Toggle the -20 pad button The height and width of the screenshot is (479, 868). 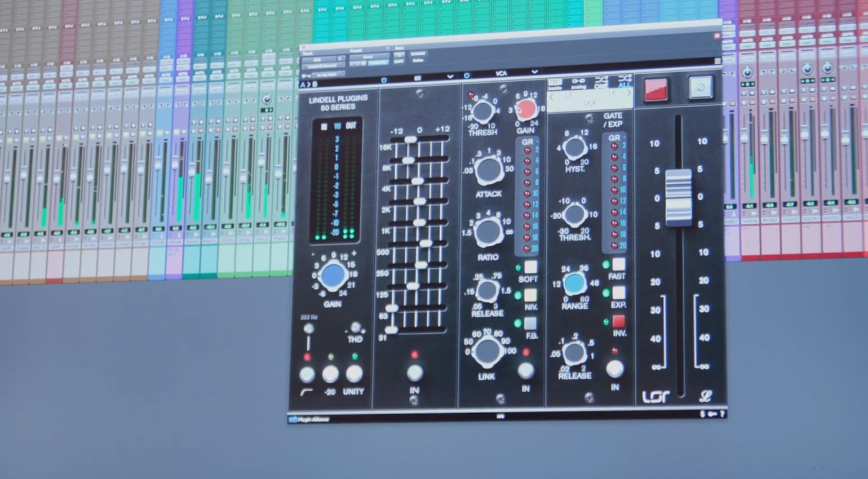330,374
